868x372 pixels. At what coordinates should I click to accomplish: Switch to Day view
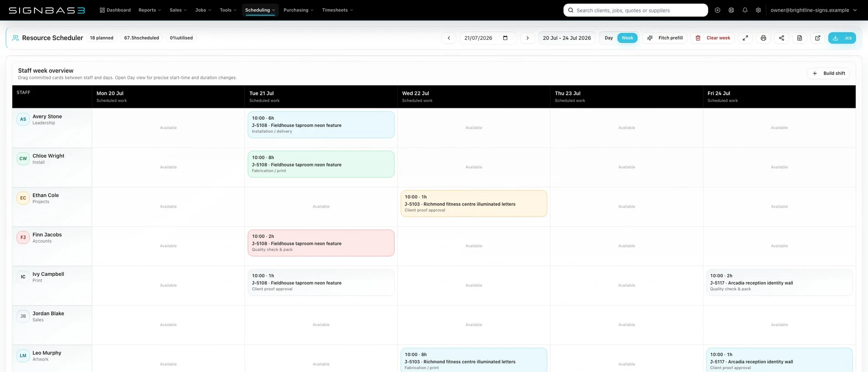pyautogui.click(x=609, y=38)
